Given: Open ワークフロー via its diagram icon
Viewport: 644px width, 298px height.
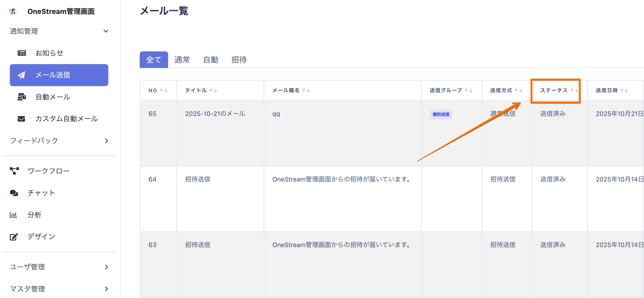Looking at the screenshot, I should pyautogui.click(x=14, y=171).
